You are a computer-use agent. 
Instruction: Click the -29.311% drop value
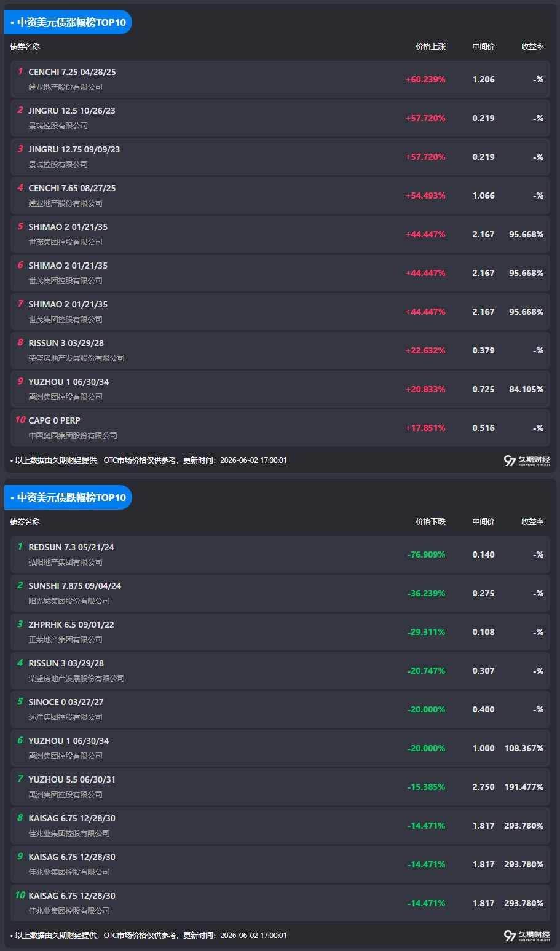pos(426,632)
